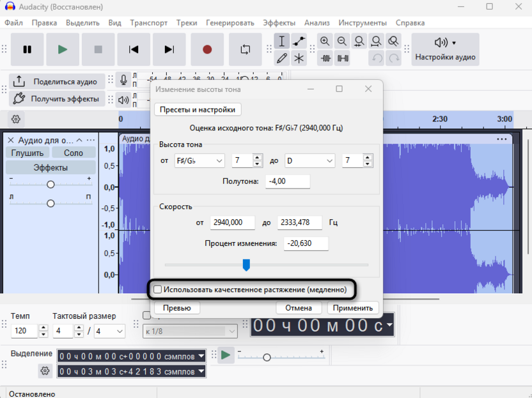Fit project to width zoom icon
This screenshot has width=532, height=398.
click(376, 42)
